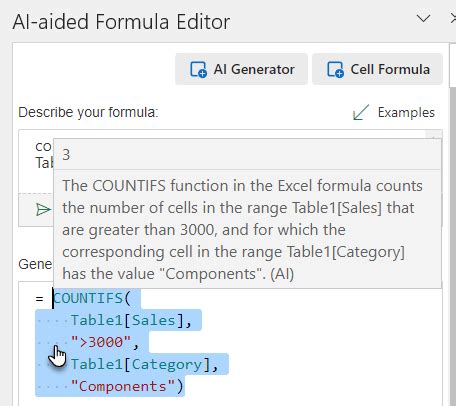Click the AI-aided Formula Editor pane title
The height and width of the screenshot is (406, 456).
click(121, 22)
